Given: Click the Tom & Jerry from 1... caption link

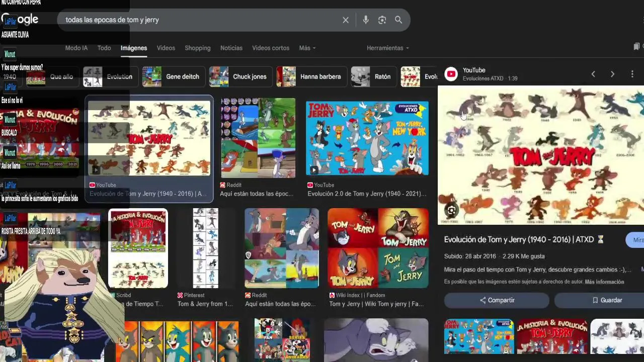Looking at the screenshot, I should [x=205, y=304].
